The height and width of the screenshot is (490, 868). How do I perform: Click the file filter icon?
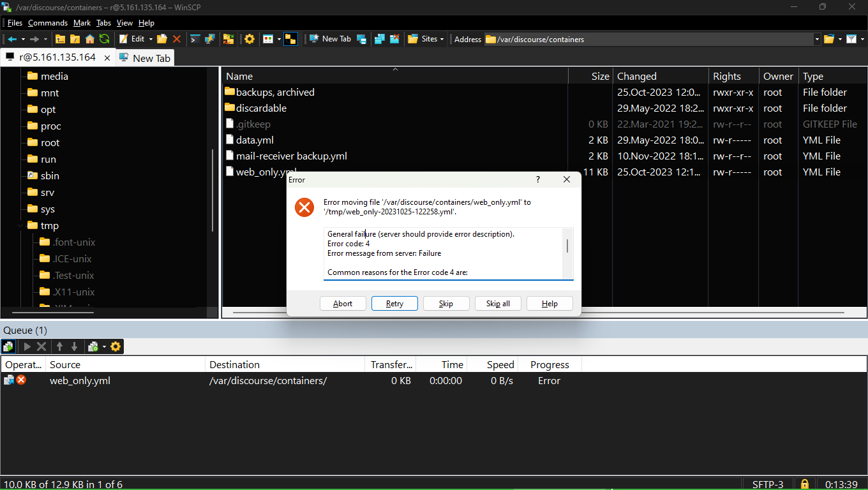click(851, 39)
